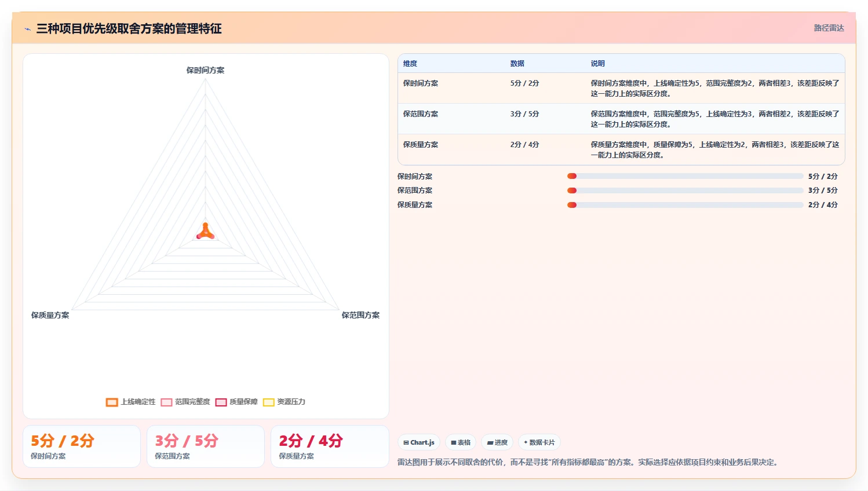The width and height of the screenshot is (868, 491).
Task: Click the 说明 column header
Action: pos(598,64)
